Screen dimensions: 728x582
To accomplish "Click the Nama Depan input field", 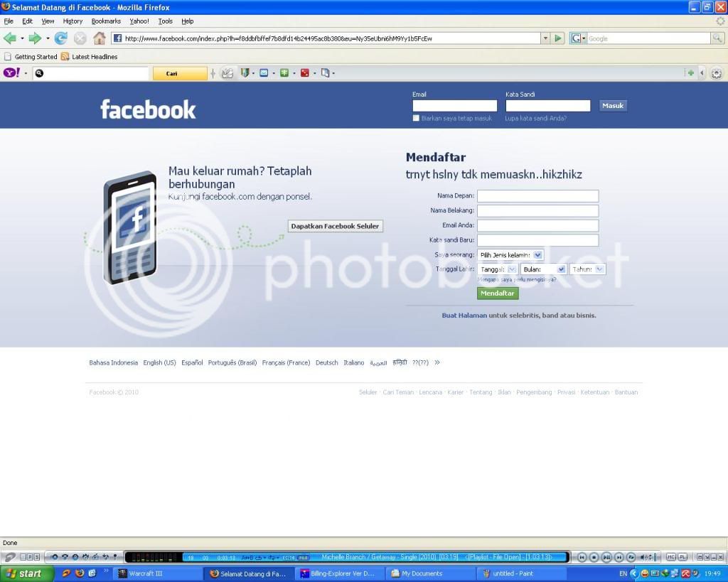I will point(537,196).
